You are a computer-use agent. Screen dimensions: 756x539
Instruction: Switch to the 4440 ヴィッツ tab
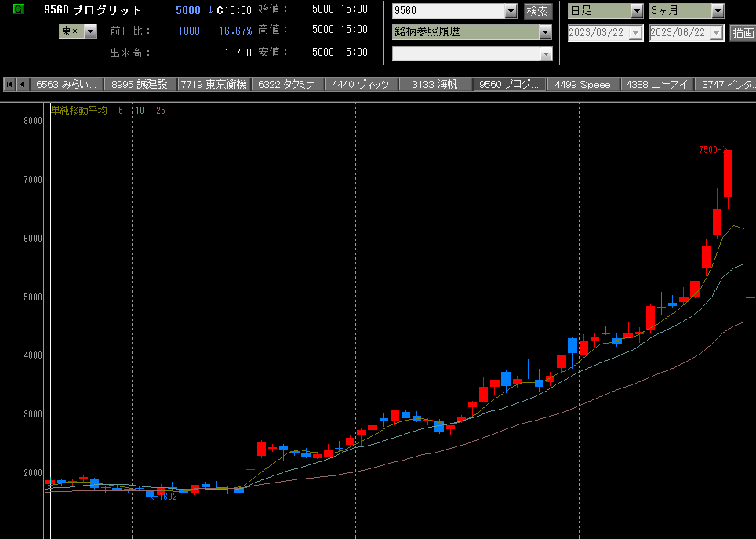pyautogui.click(x=361, y=85)
